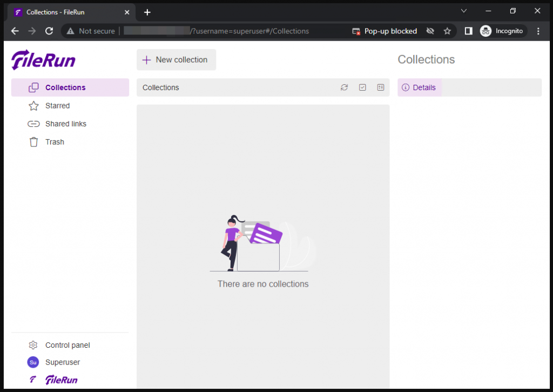The image size is (553, 392).
Task: Expand the tab search dropdown arrow
Action: 463,11
